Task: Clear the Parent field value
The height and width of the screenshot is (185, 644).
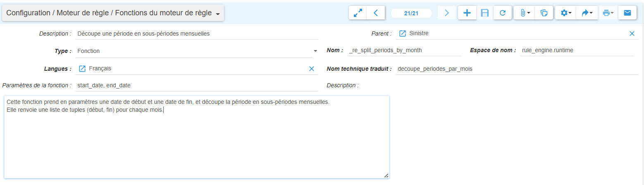Action: coord(632,34)
